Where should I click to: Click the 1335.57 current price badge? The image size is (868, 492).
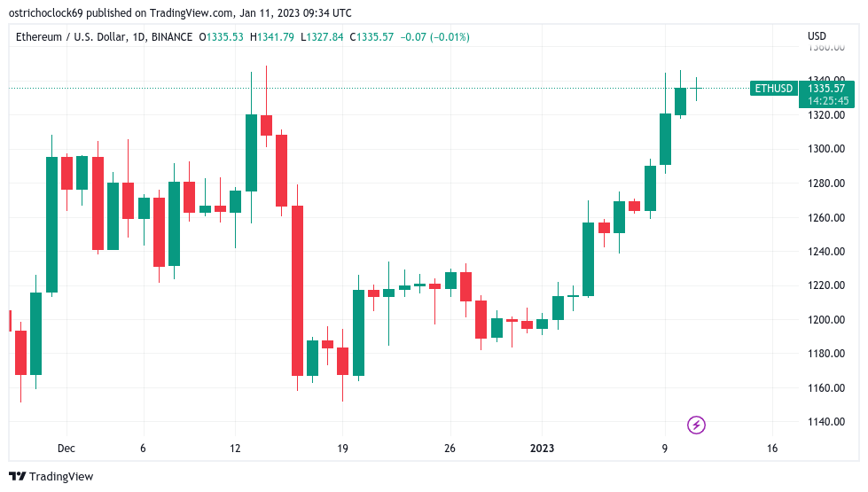click(826, 88)
